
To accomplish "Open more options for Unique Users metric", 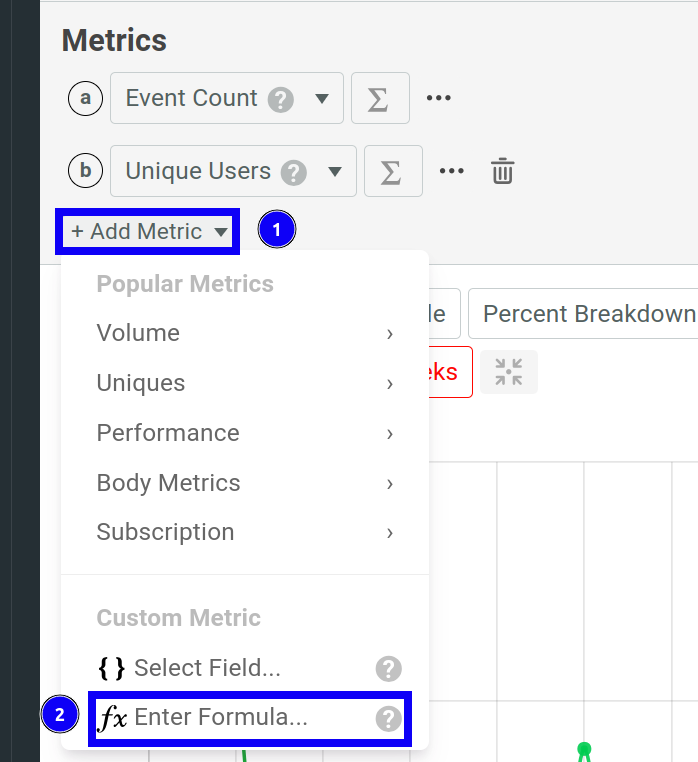I will pyautogui.click(x=452, y=172).
